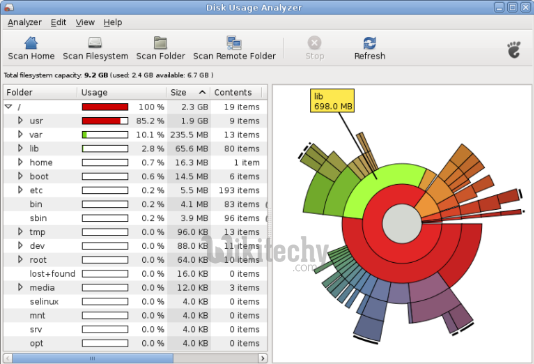Select the lost+found folder row

135,274
